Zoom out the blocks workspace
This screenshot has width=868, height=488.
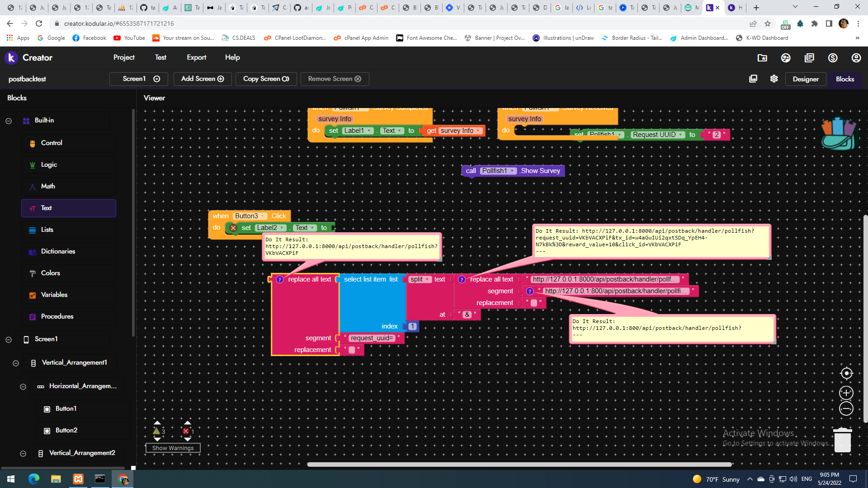(846, 409)
